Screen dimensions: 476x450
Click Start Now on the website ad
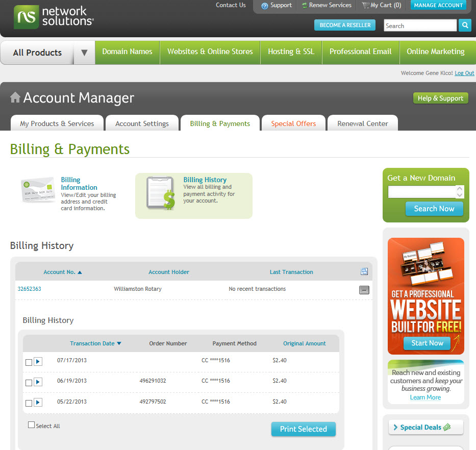point(427,343)
